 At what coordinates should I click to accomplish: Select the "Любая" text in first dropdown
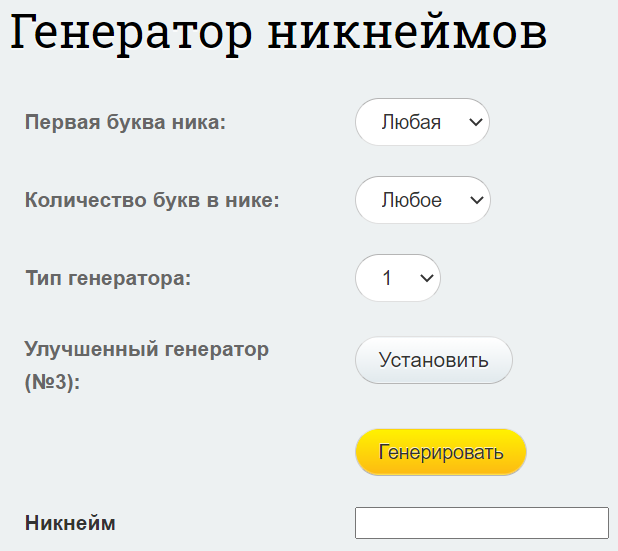(x=411, y=122)
